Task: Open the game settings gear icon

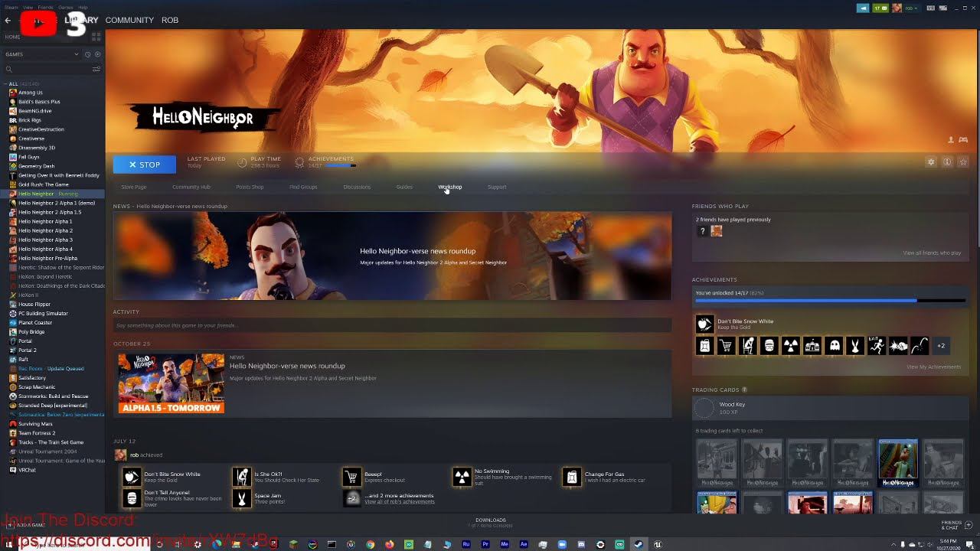Action: pos(931,162)
